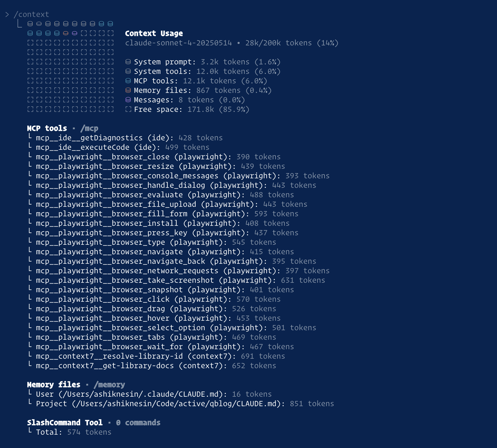Select the browser_navigate_back row
Image resolution: width=497 pixels, height=448 pixels.
click(172, 261)
